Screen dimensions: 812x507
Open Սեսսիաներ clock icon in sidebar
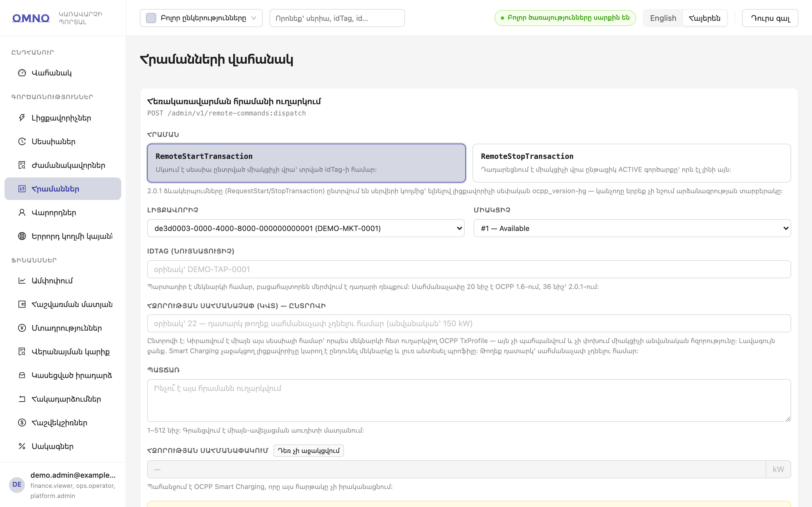click(x=22, y=141)
